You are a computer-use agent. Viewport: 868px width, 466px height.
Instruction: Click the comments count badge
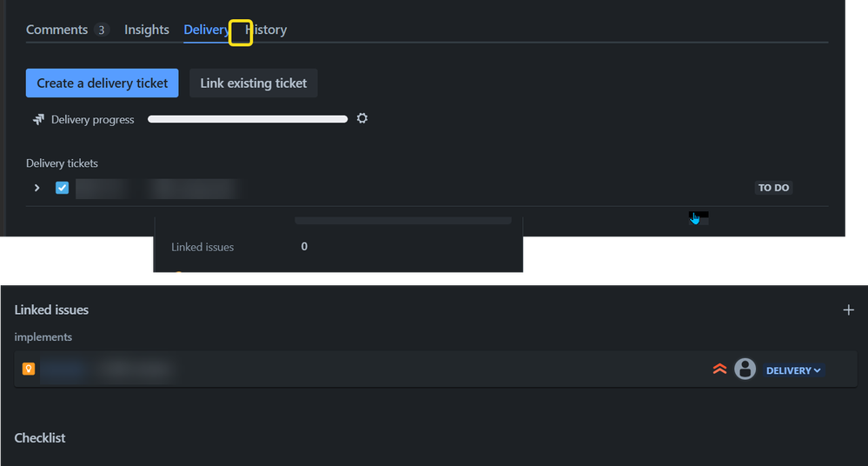[x=101, y=30]
